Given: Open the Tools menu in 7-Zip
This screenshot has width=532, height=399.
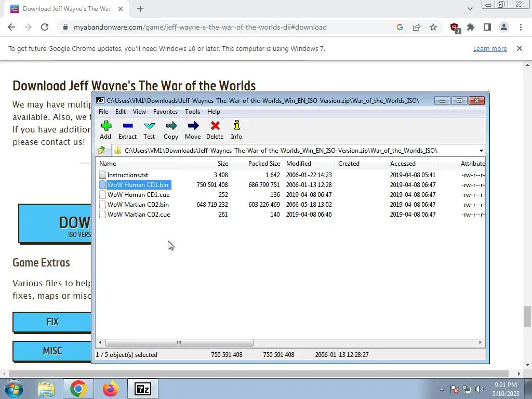Looking at the screenshot, I should coord(192,112).
